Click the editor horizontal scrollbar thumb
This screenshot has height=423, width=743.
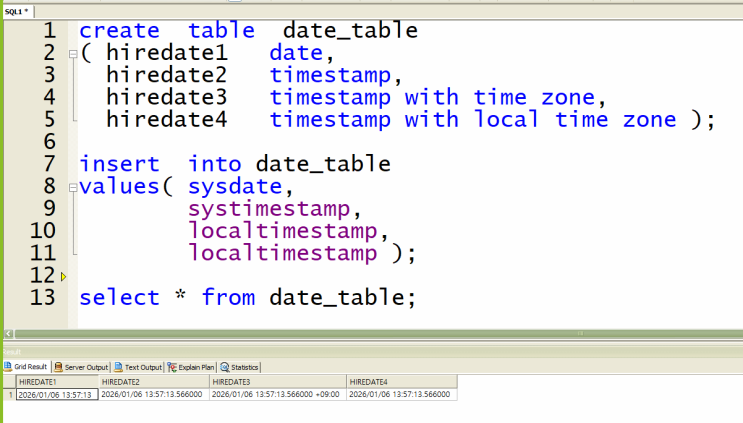coord(379,334)
